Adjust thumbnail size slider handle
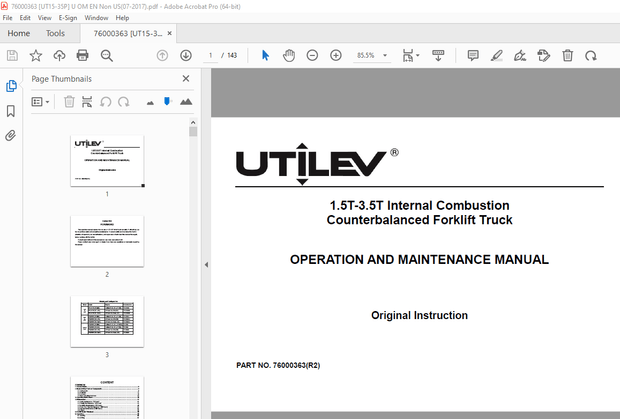The height and width of the screenshot is (419, 620). 167,102
